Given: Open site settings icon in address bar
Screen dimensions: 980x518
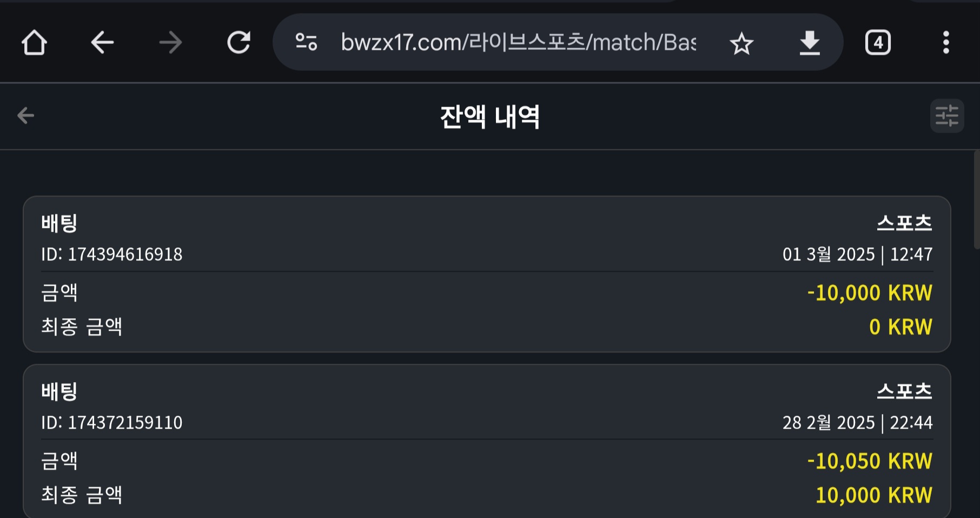Looking at the screenshot, I should click(x=306, y=42).
